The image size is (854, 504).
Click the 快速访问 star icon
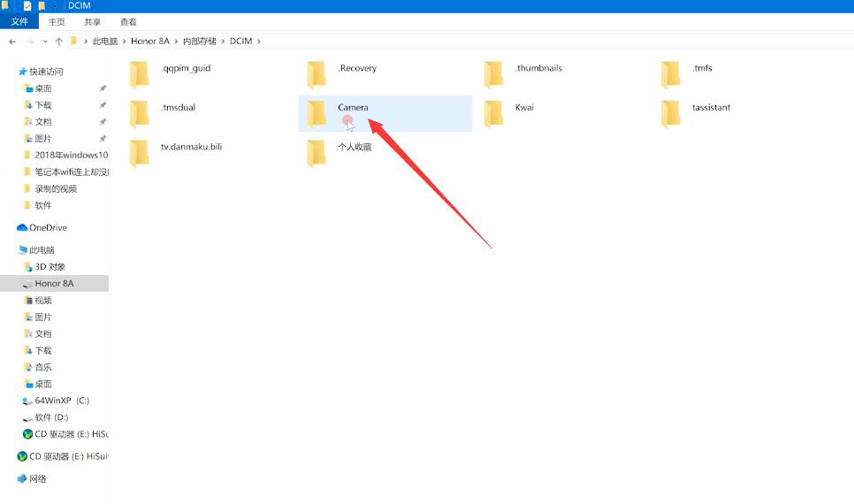[22, 72]
